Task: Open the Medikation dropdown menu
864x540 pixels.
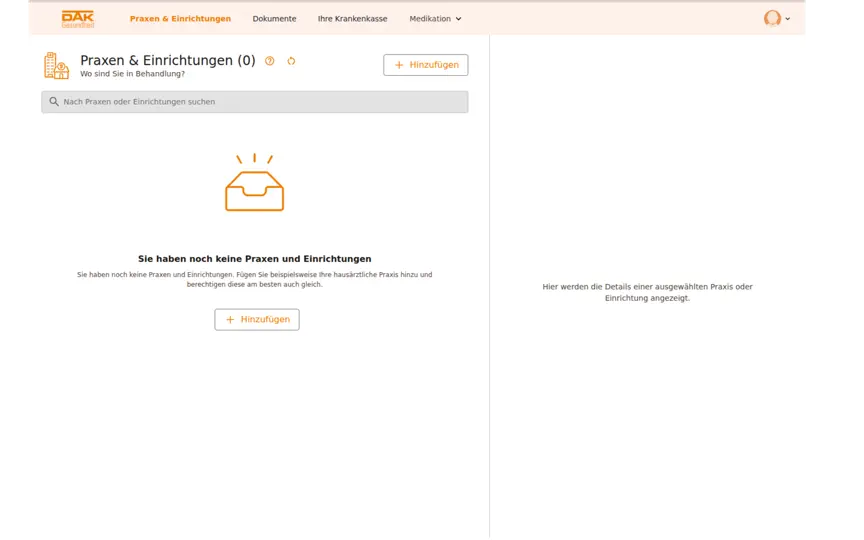Action: click(435, 19)
